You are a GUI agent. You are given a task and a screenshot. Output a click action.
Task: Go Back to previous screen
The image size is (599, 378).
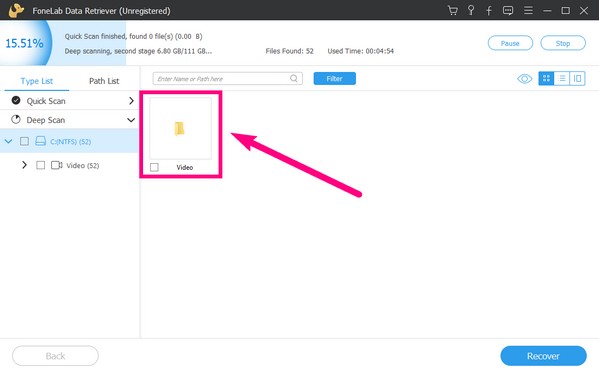coord(55,356)
